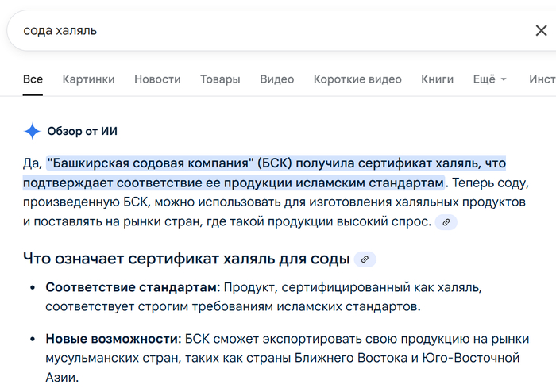Open source link icon after 'высокий спрос.'
Screen dimensions: 556x392
coord(446,222)
